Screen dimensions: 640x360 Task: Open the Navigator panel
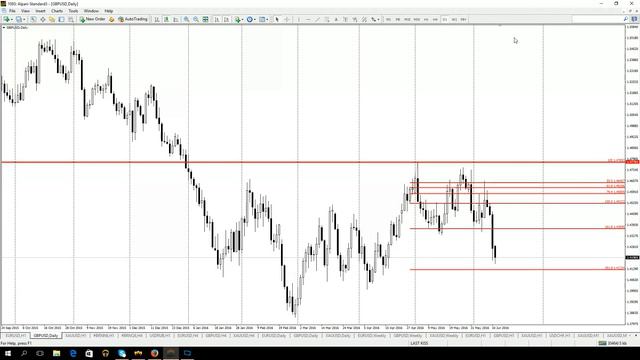pyautogui.click(x=52, y=19)
